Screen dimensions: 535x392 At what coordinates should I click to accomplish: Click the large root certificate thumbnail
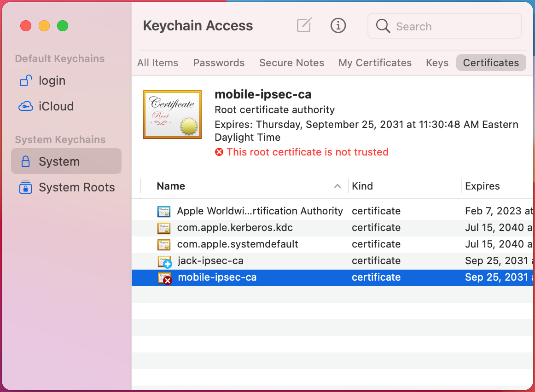[x=172, y=114]
